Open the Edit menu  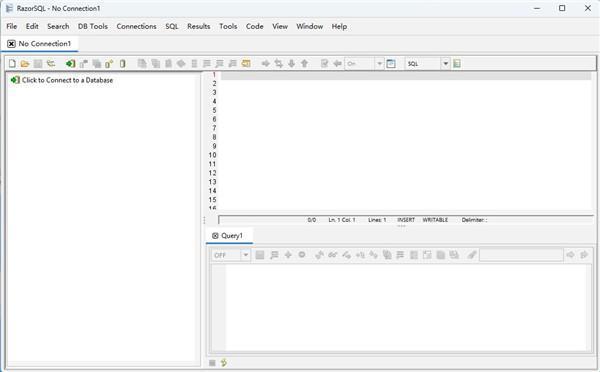pos(32,26)
